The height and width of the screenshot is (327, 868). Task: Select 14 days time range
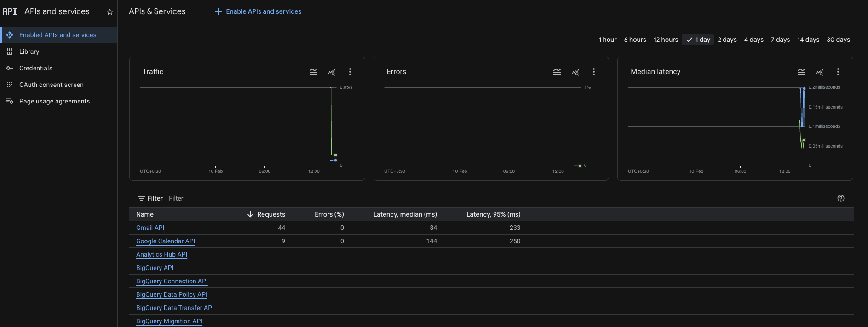(x=808, y=40)
